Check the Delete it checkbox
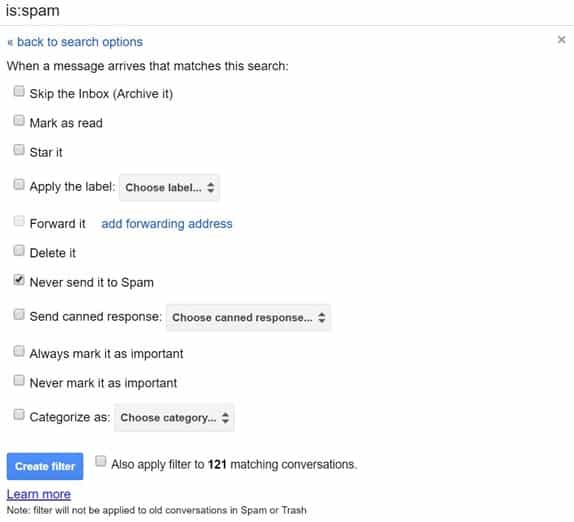The width and height of the screenshot is (574, 522). tap(19, 250)
